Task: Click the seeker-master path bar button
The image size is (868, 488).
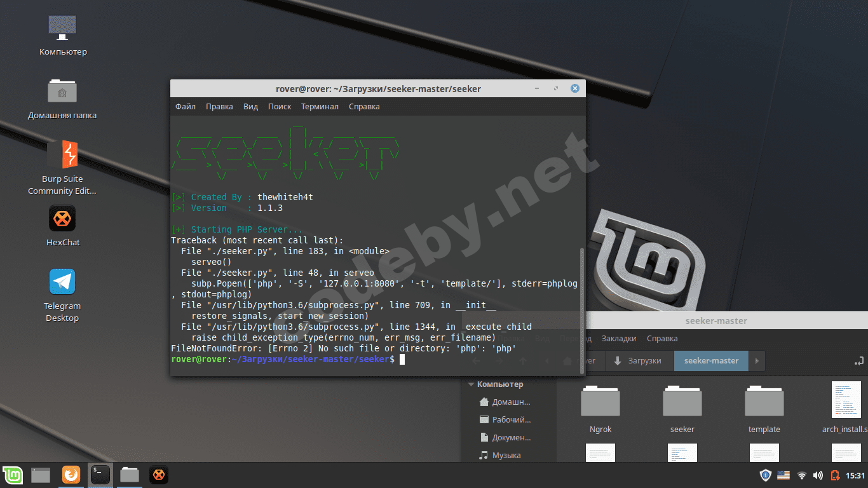Action: tap(711, 361)
